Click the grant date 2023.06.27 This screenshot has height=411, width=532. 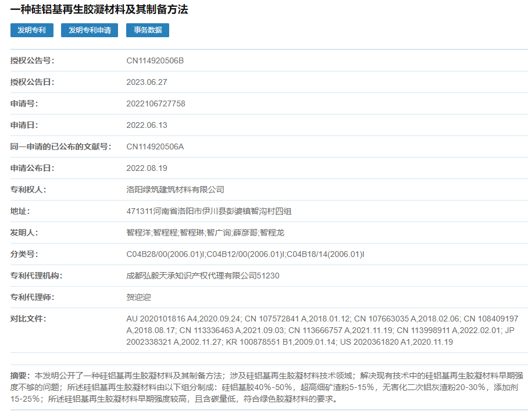click(147, 82)
